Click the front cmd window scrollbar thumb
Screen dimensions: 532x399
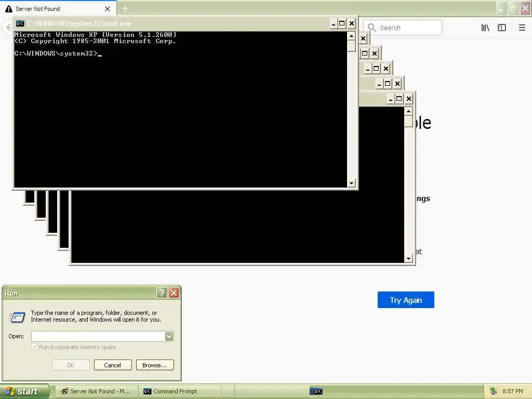point(351,46)
